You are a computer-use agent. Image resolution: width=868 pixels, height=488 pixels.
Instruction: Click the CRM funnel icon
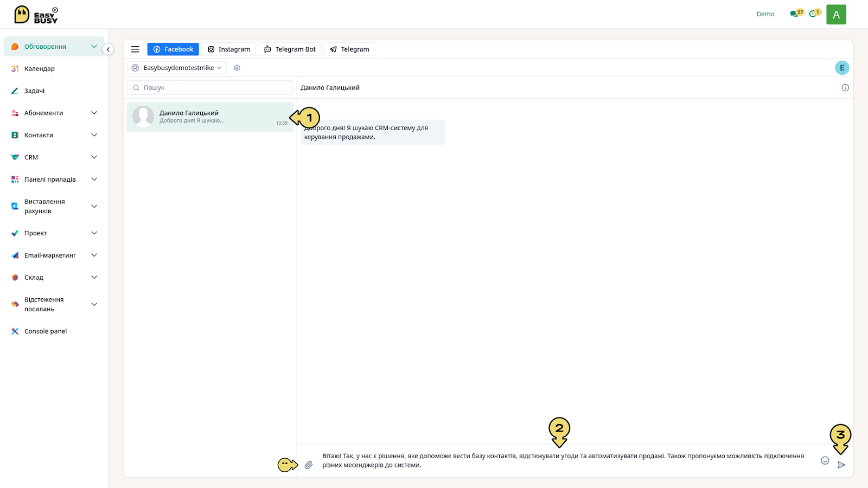click(15, 157)
